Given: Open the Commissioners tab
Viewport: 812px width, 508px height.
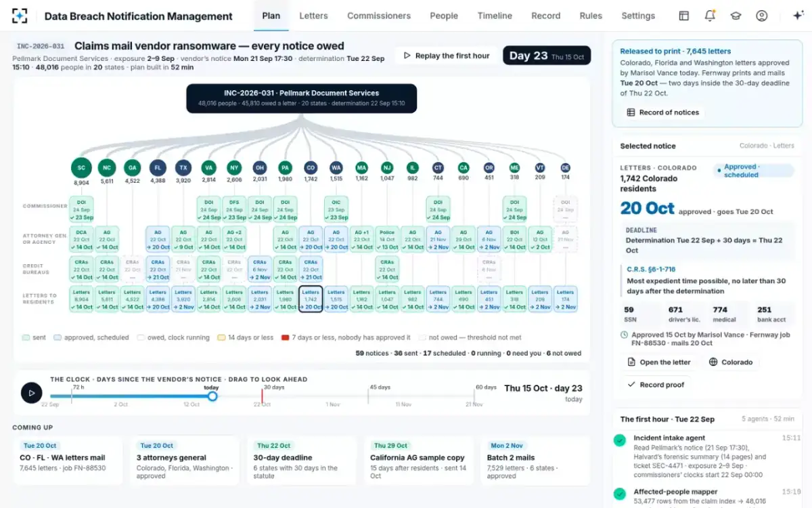Looking at the screenshot, I should click(x=379, y=16).
